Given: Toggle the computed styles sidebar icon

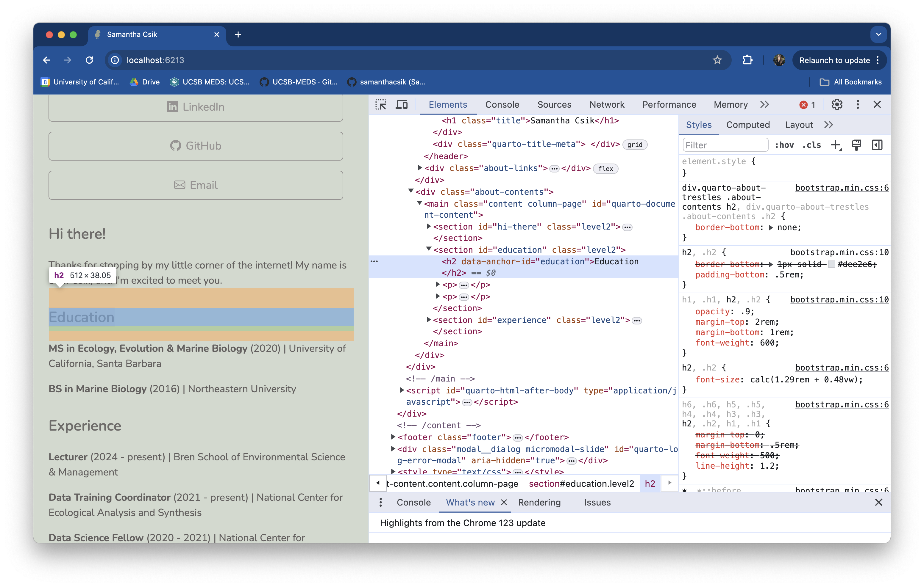Looking at the screenshot, I should tap(877, 145).
